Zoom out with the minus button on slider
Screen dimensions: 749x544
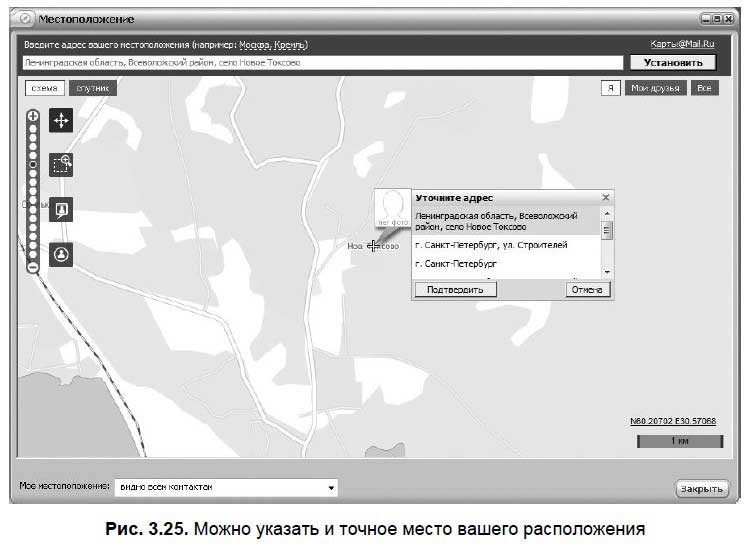pos(32,267)
